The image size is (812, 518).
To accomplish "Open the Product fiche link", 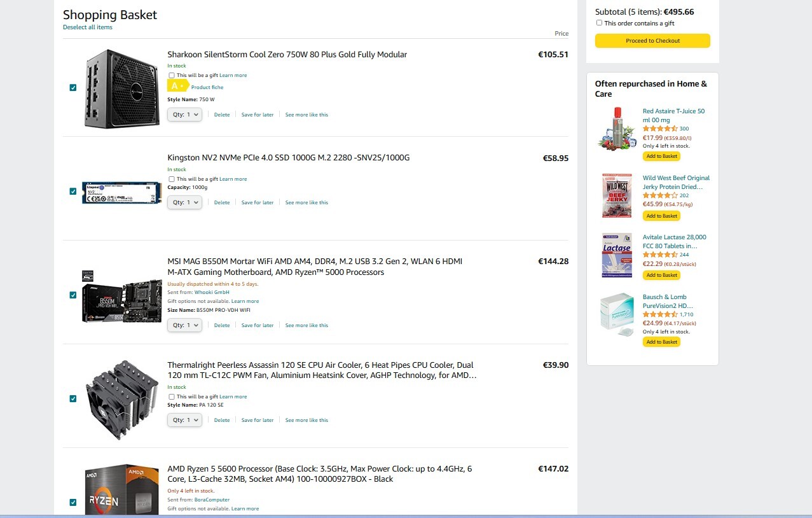I will (x=207, y=87).
